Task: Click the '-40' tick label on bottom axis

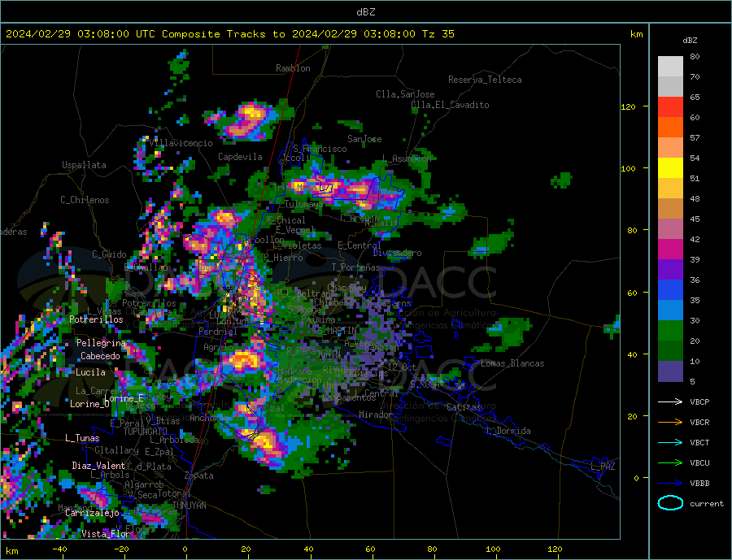Action: pos(59,549)
